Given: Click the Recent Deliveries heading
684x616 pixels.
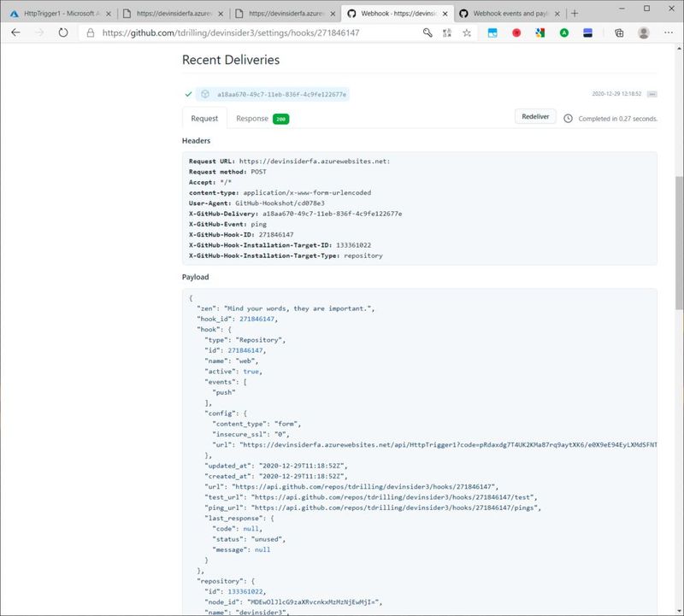Looking at the screenshot, I should click(231, 60).
